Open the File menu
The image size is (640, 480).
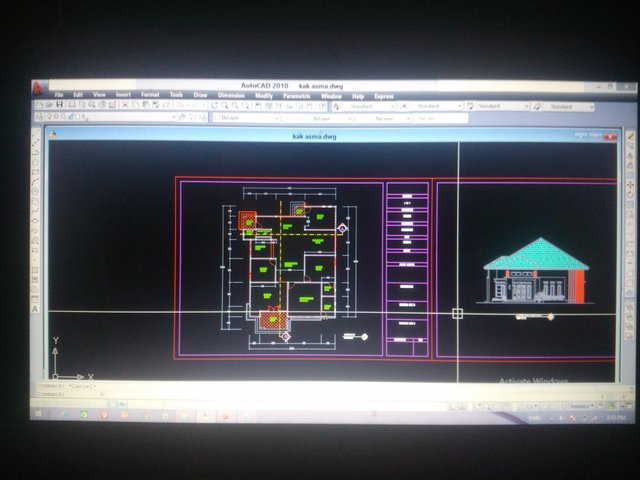coord(59,95)
